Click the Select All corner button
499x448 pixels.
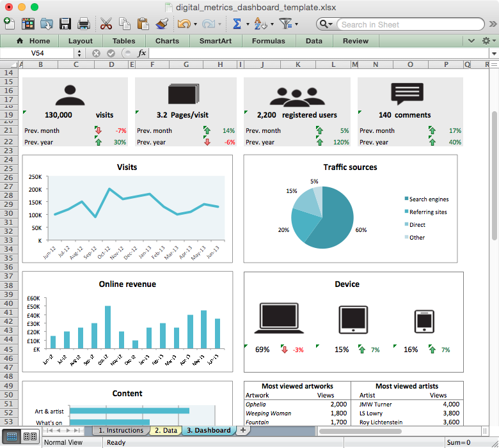(x=9, y=65)
